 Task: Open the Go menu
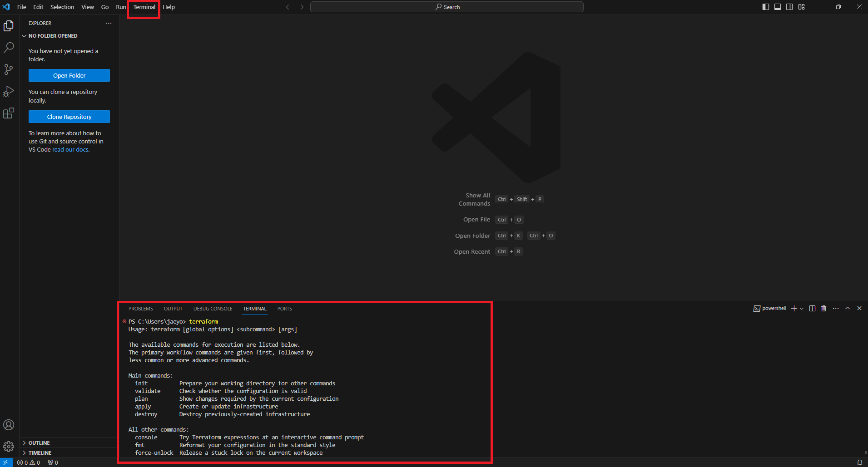[105, 7]
